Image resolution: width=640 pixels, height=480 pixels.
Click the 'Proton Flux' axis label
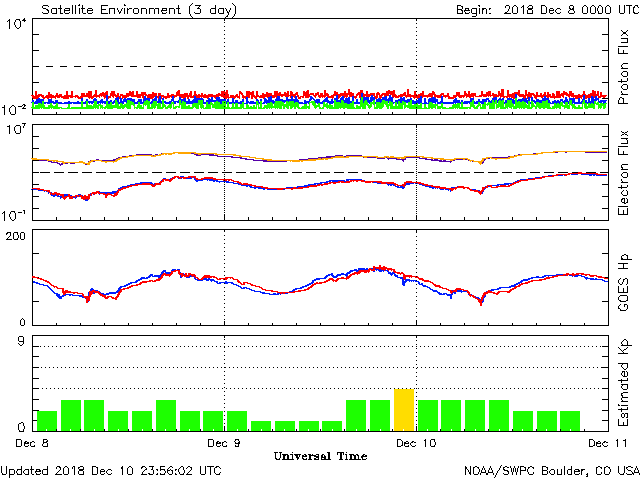pos(623,67)
